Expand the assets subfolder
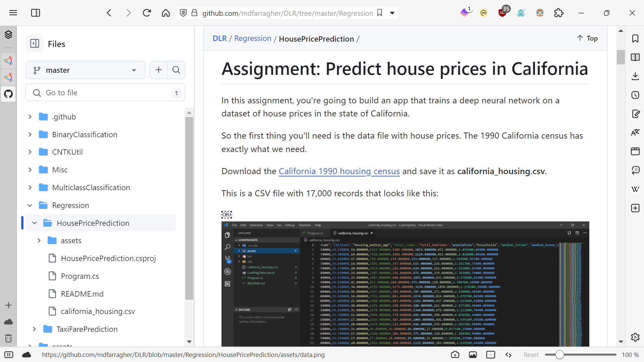The image size is (644, 362). coord(39,241)
